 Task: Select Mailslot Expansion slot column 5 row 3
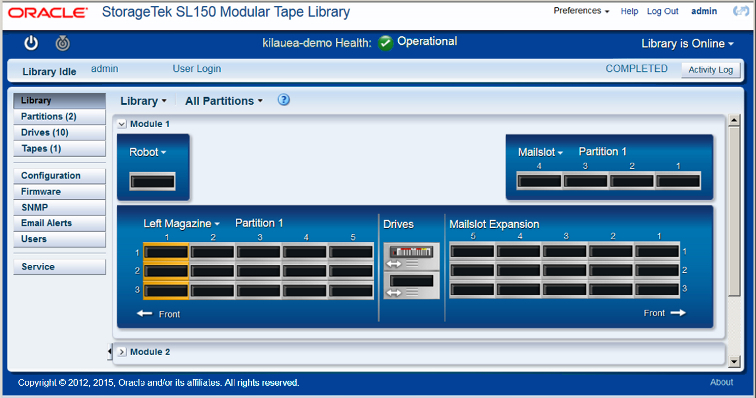pos(472,289)
